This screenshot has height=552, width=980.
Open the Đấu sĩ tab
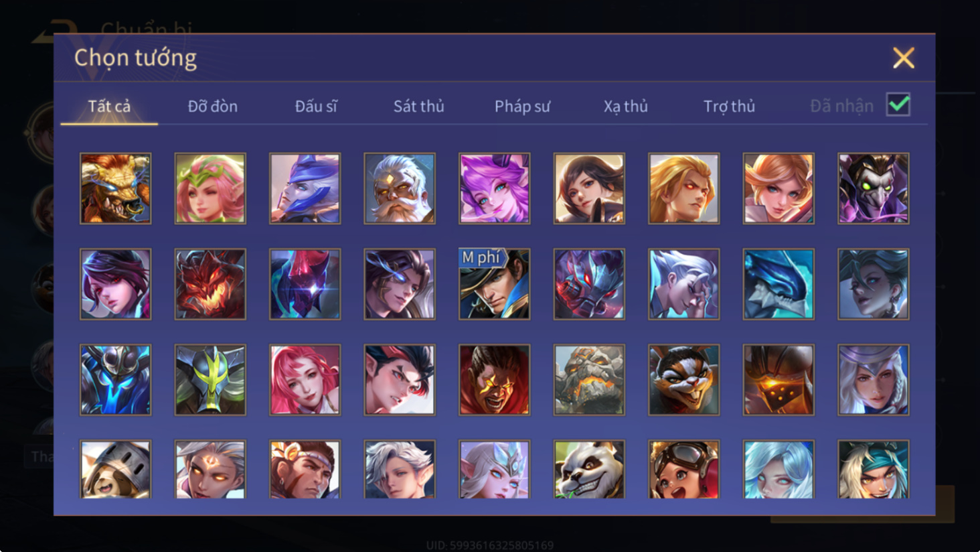[x=316, y=106]
